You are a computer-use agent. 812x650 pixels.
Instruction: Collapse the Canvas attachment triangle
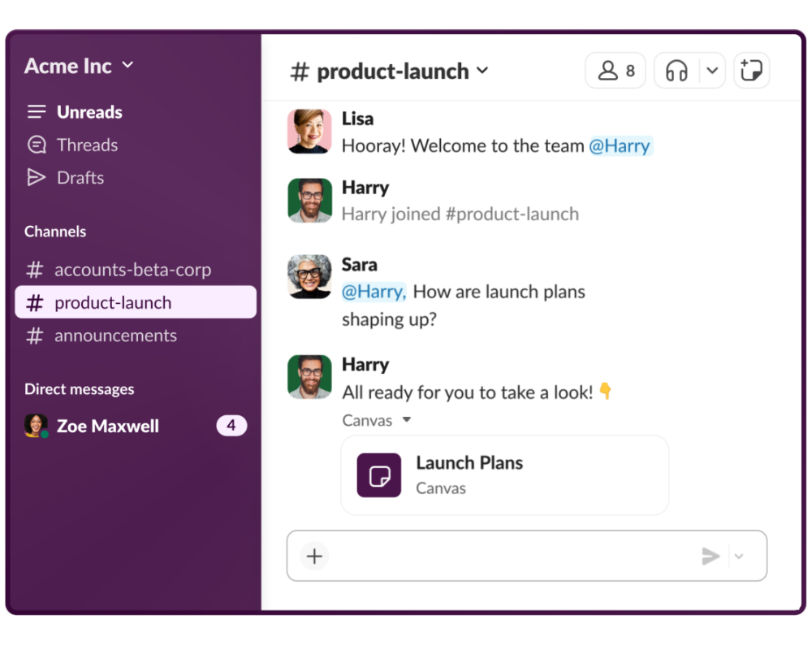pyautogui.click(x=407, y=421)
